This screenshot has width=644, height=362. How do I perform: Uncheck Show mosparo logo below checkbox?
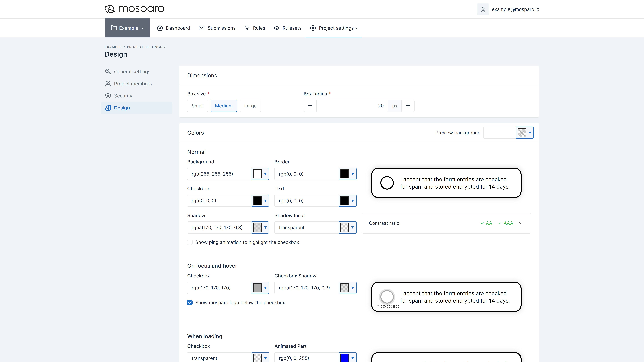190,303
